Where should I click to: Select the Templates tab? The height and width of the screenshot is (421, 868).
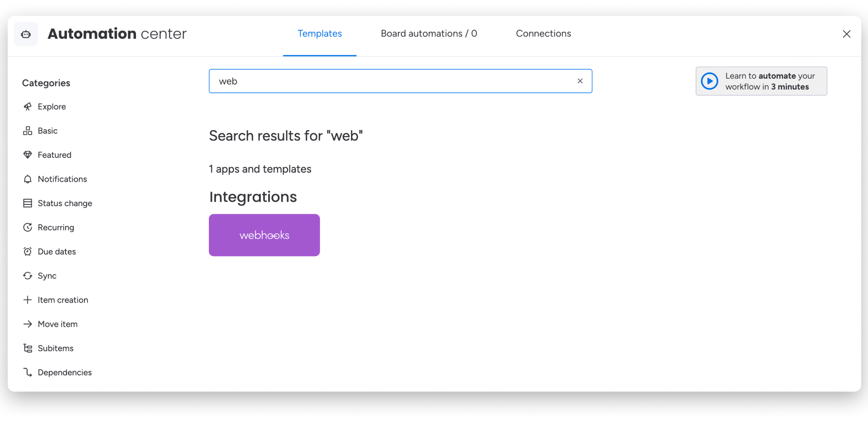click(319, 33)
